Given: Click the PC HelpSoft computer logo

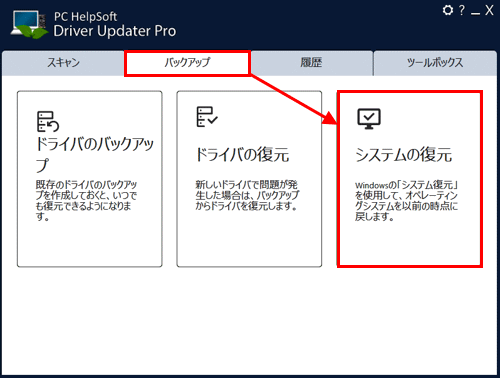Looking at the screenshot, I should click(29, 24).
